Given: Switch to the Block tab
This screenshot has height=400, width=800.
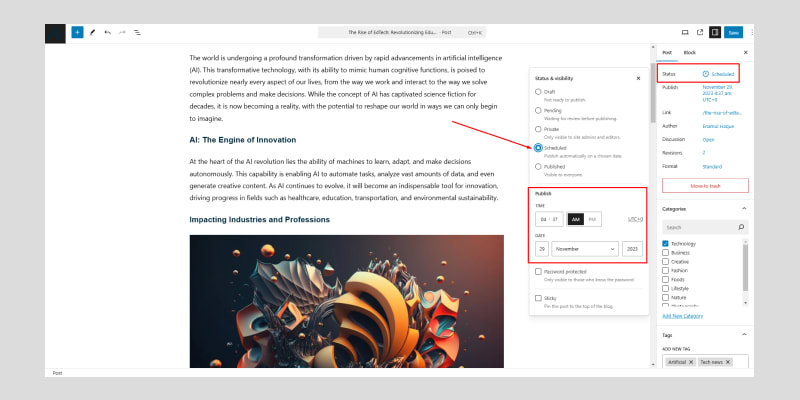Looking at the screenshot, I should (689, 53).
